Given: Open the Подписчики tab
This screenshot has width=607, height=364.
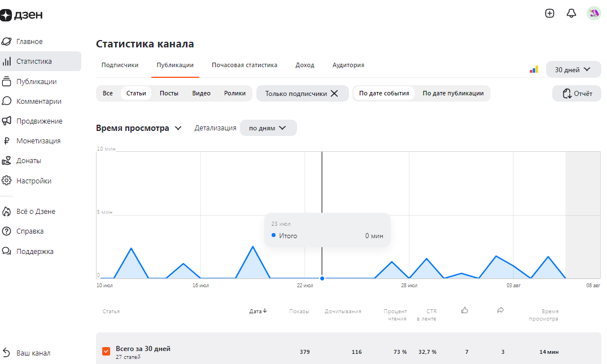Looking at the screenshot, I should (x=120, y=65).
